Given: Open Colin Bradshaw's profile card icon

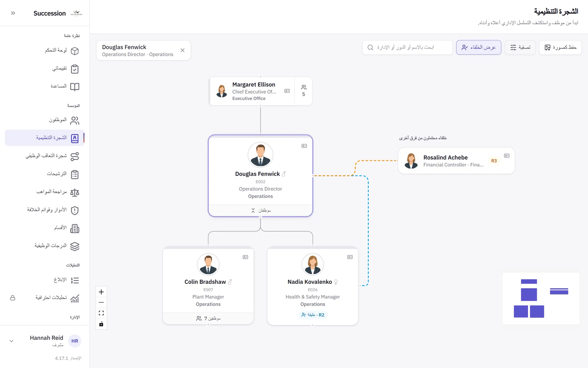Looking at the screenshot, I should pos(245,257).
